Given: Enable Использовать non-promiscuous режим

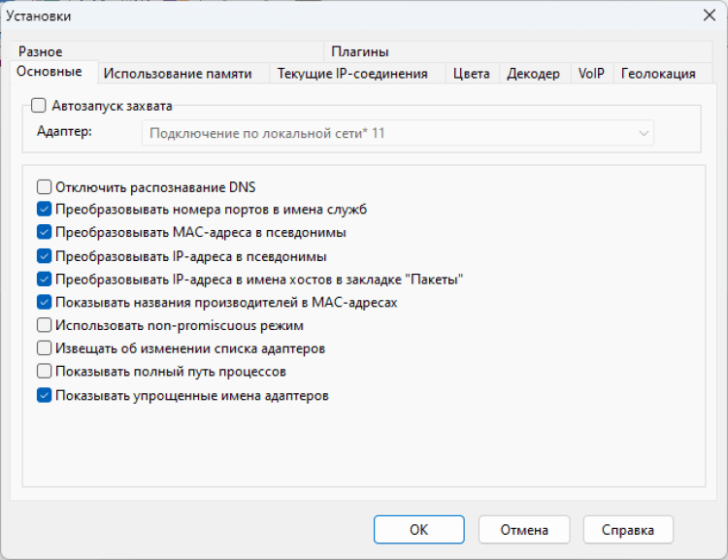Looking at the screenshot, I should pyautogui.click(x=44, y=325).
